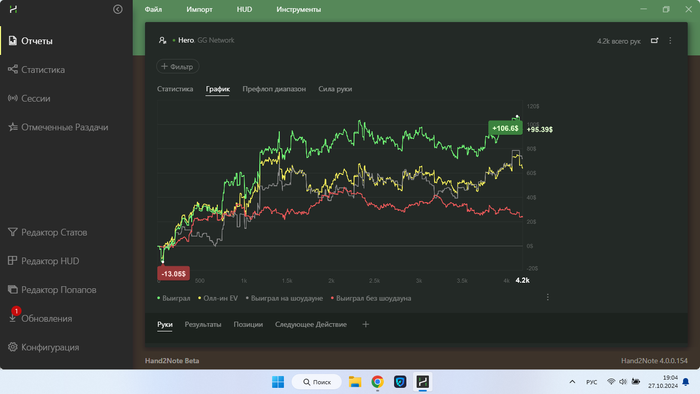Open Windows Start menu

click(278, 382)
